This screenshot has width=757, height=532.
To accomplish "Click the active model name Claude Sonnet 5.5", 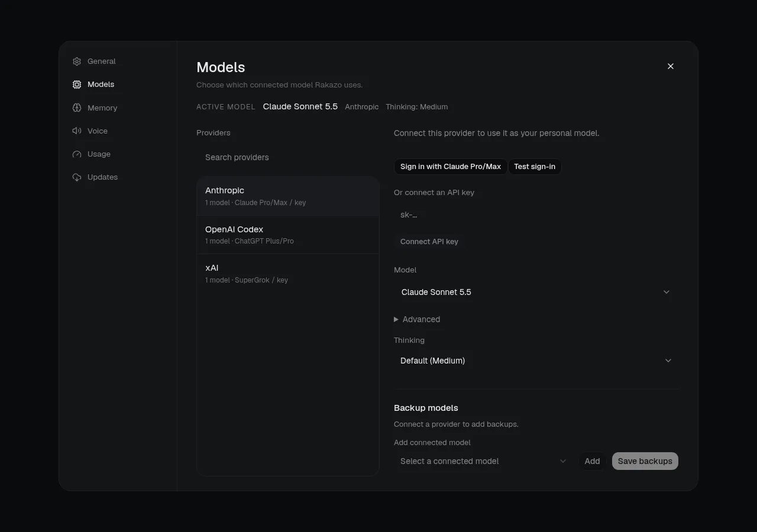I will [x=300, y=106].
